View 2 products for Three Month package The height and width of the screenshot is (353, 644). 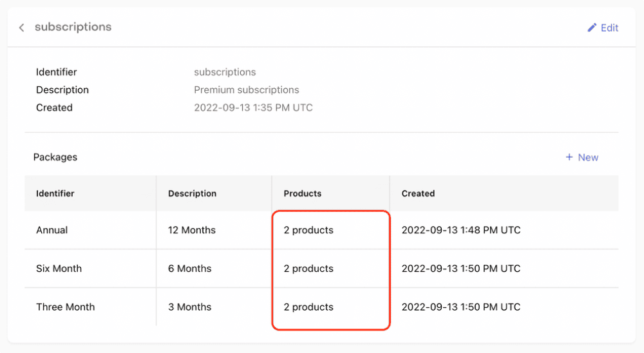point(308,307)
